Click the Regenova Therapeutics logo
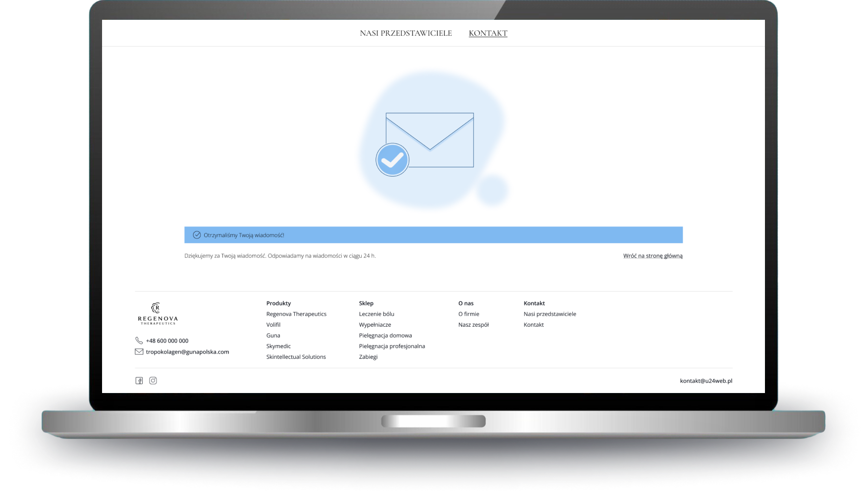 click(x=158, y=313)
